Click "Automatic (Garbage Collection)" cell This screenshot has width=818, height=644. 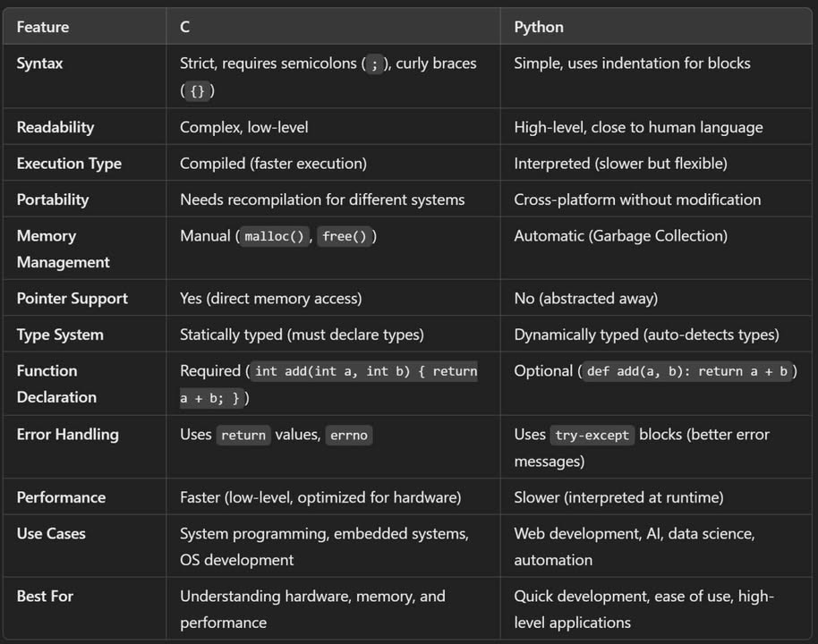(620, 236)
